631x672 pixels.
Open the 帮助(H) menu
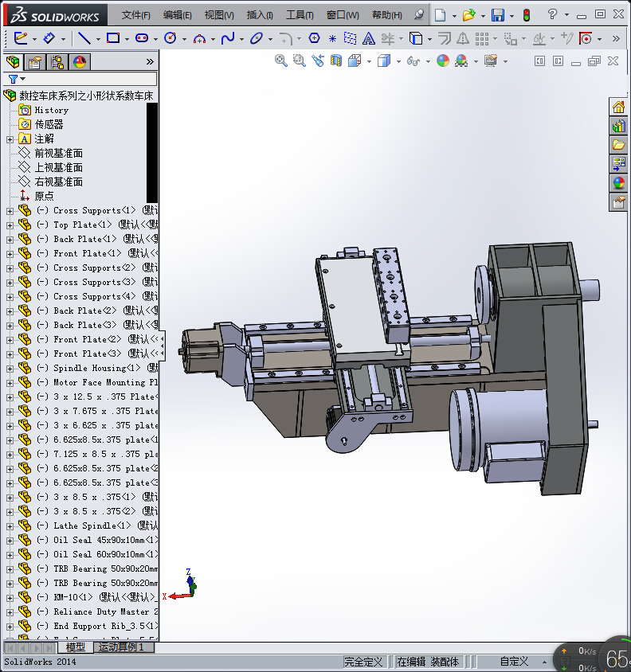387,15
